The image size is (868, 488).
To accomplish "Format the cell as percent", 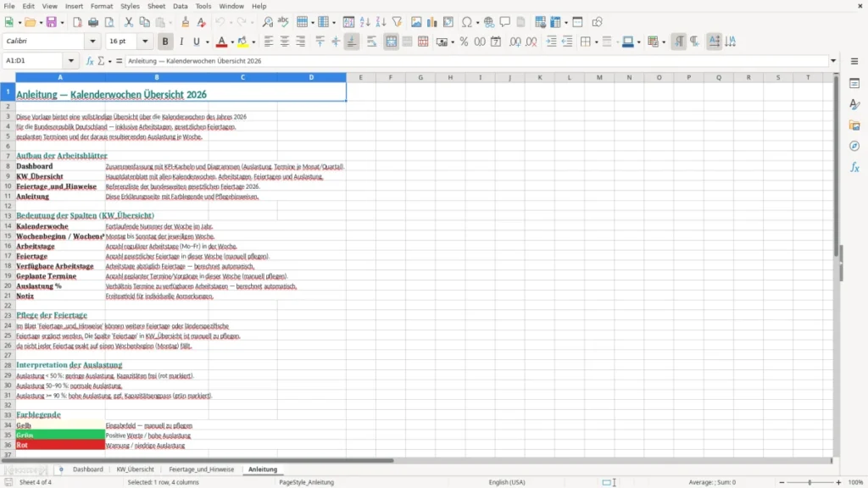I will [x=464, y=42].
